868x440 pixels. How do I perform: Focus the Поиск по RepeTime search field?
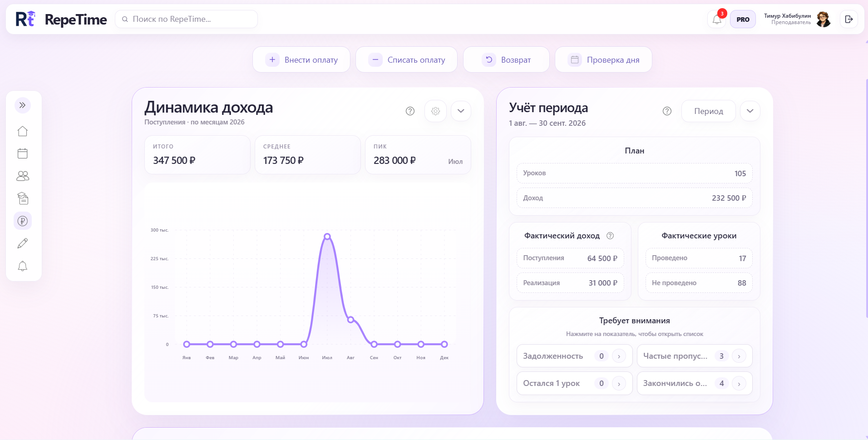(x=187, y=19)
